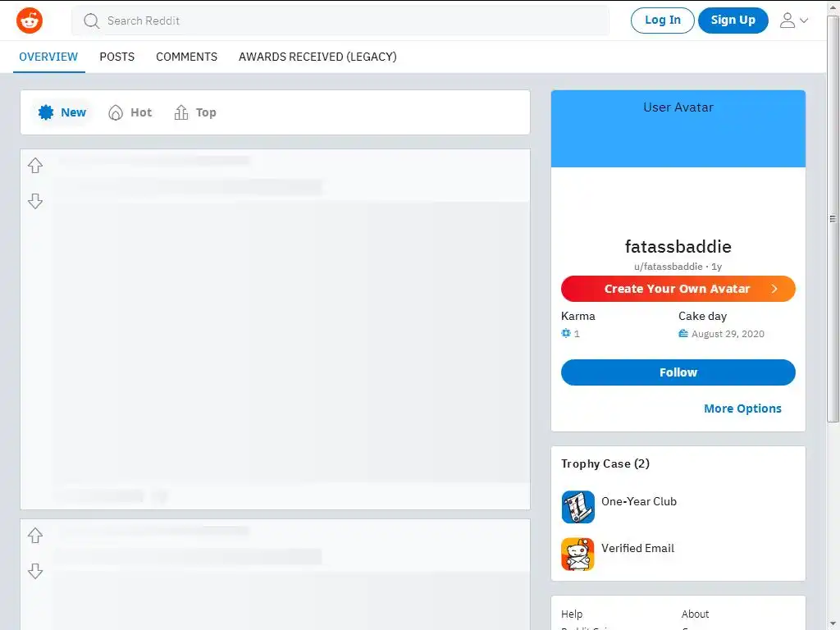Downvote the first post

(x=35, y=202)
